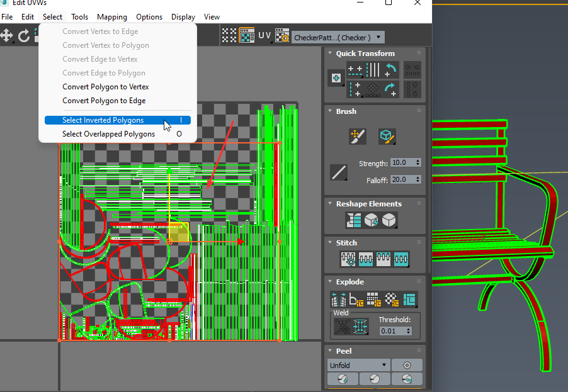Open the CheckerPattern texture dropdown

pos(338,37)
